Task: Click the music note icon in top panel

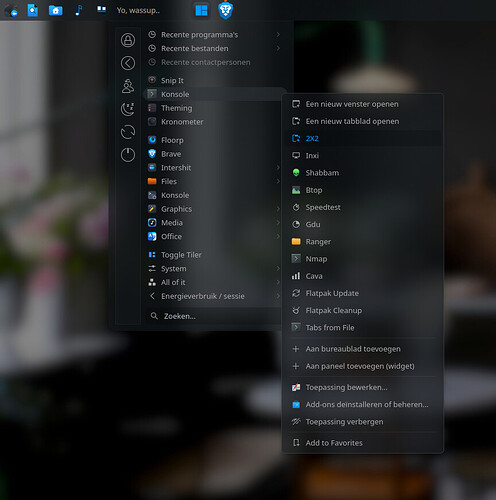Action: [78, 10]
